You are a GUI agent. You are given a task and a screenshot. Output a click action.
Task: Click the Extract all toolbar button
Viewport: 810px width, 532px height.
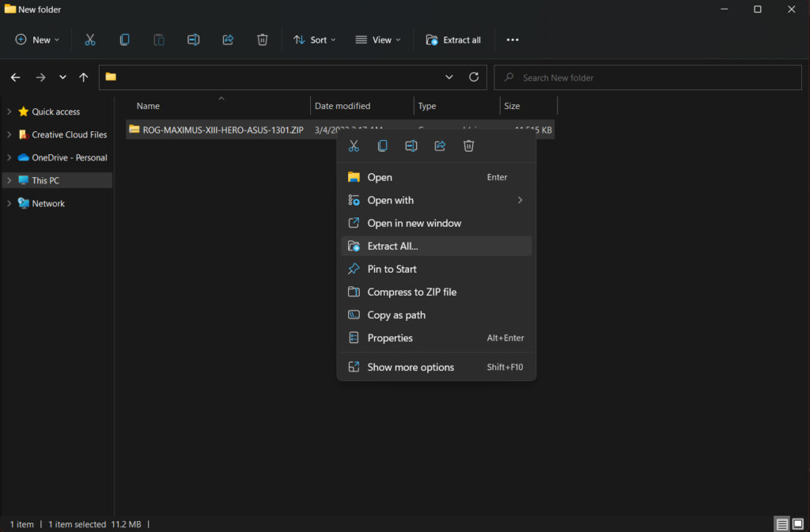(453, 40)
